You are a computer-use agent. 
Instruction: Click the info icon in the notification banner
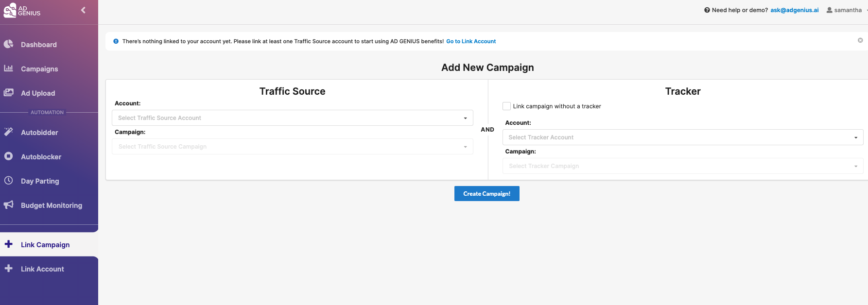point(116,41)
